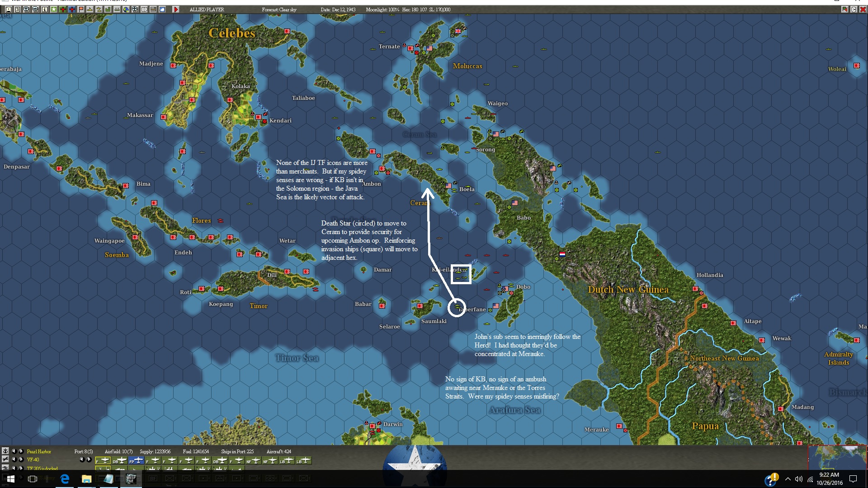Click the Japanese flag at Madjene
This screenshot has width=868, height=488.
[x=173, y=66]
